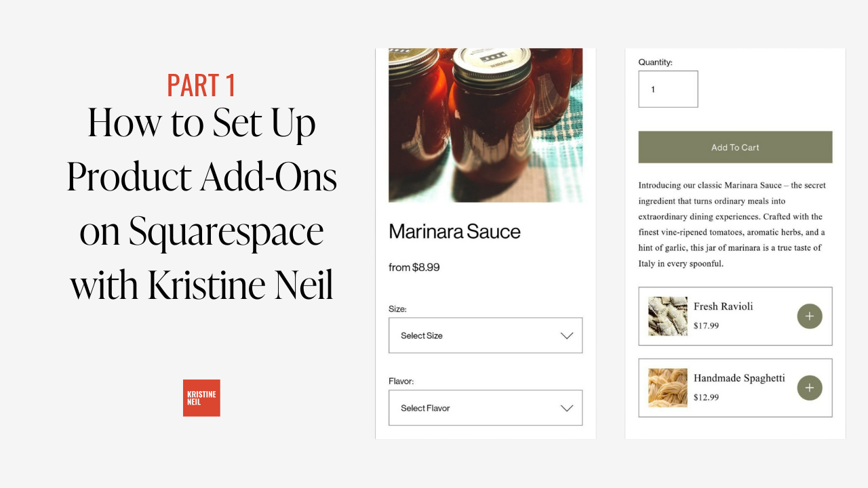
Task: Click the Select Size chevron arrow
Action: 567,335
